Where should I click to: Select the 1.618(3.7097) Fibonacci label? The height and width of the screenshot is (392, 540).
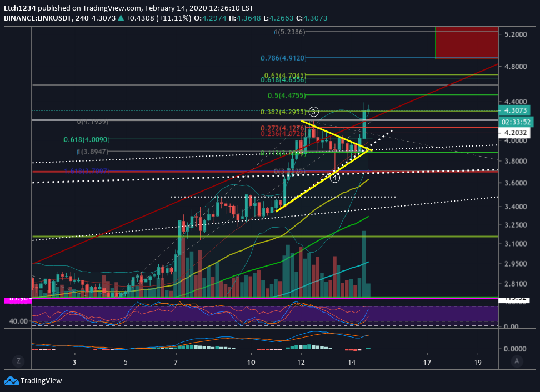[87, 171]
